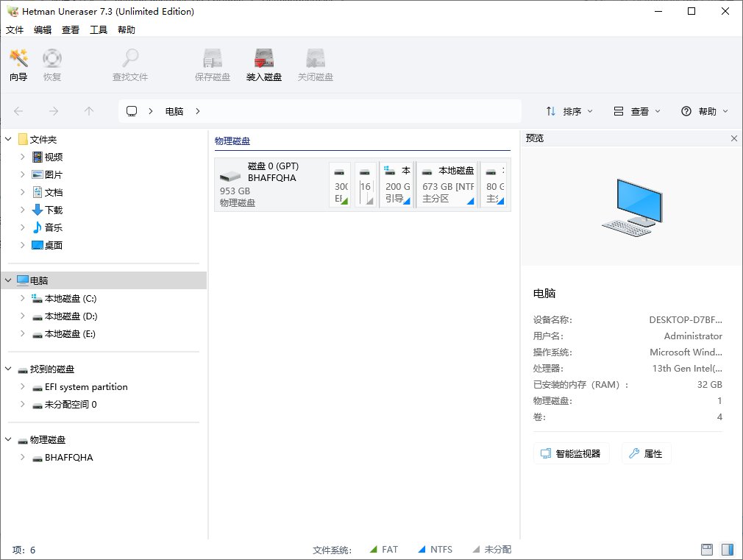The image size is (743, 560).
Task: Select 磁盘 0 (GPT) BHAFFQHA disk
Action: tap(271, 185)
